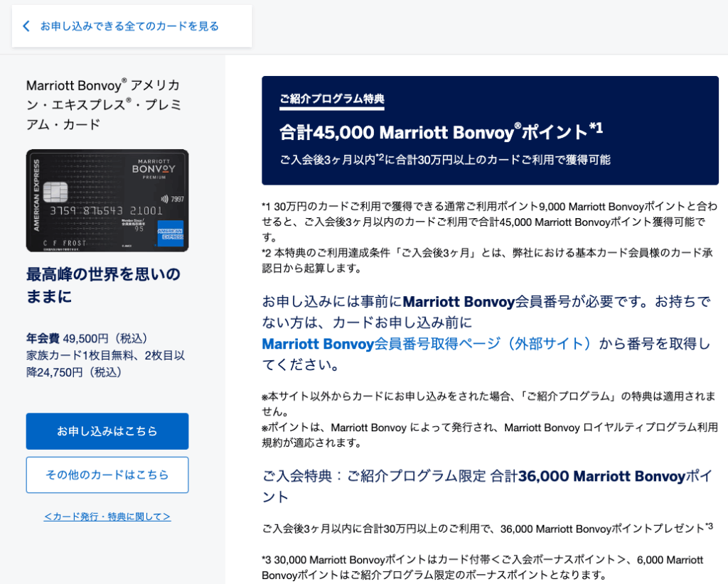
Task: Open お申し込みできる全てのカードを見る link
Action: pos(129,26)
